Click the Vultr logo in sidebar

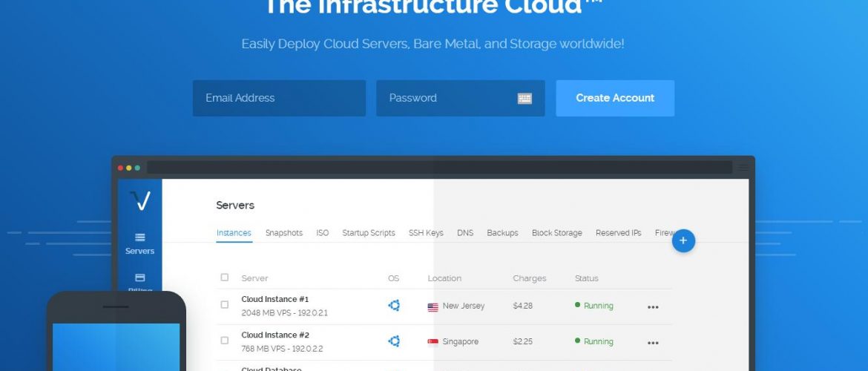coord(139,200)
